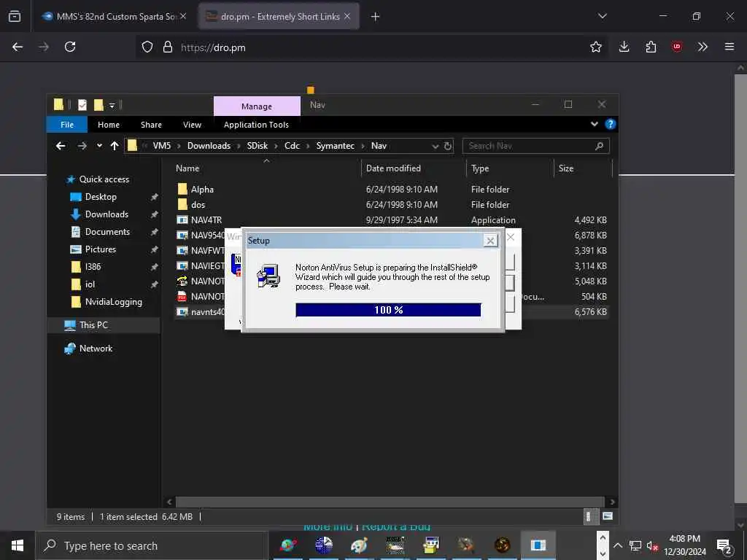Open the tracking protection shield icon

pyautogui.click(x=147, y=47)
